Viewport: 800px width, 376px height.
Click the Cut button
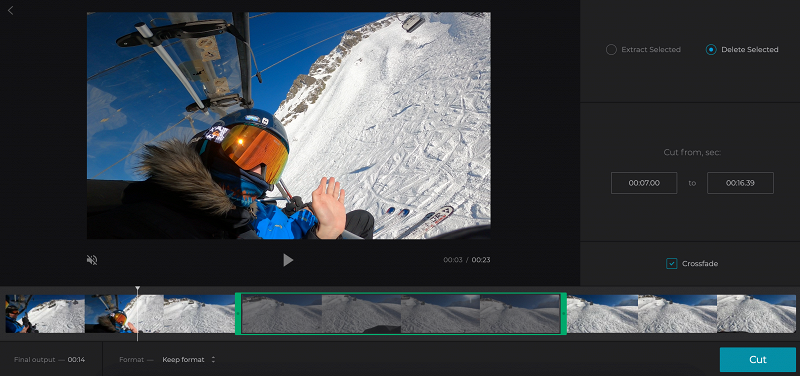[758, 360]
